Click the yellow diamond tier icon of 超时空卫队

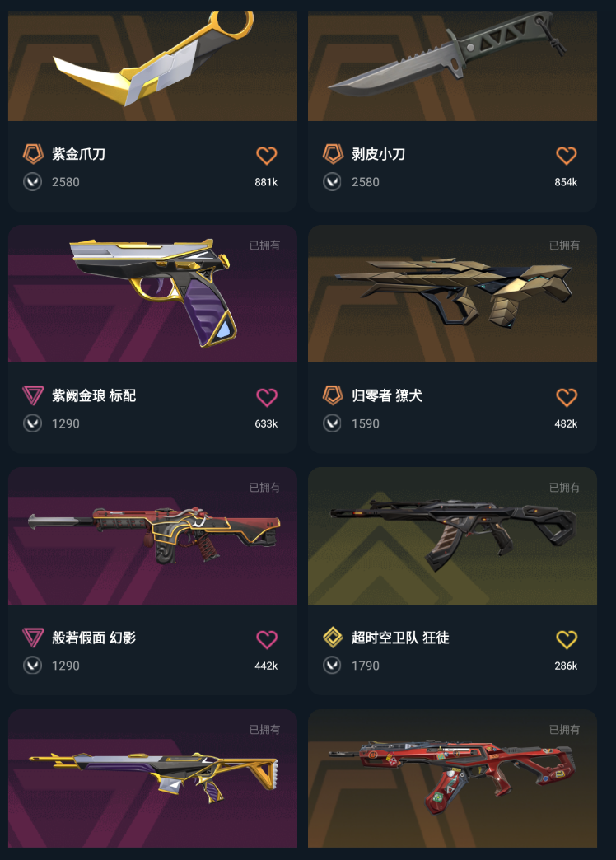point(333,638)
